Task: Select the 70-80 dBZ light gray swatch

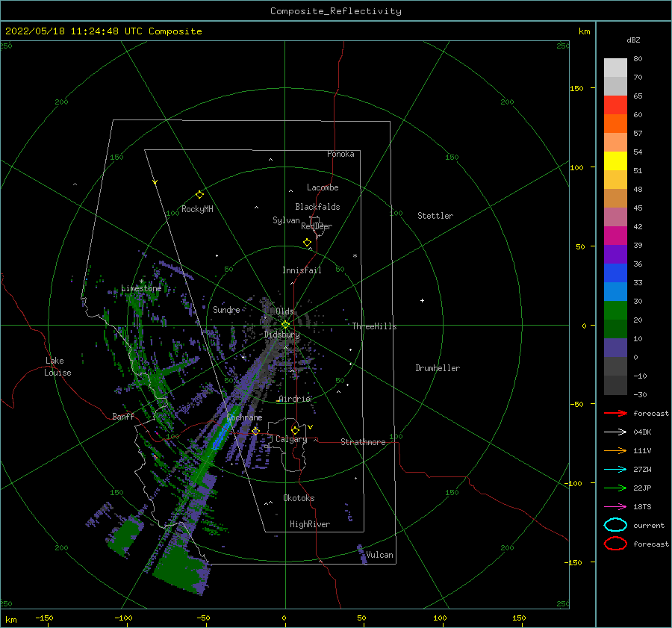Action: coord(615,67)
